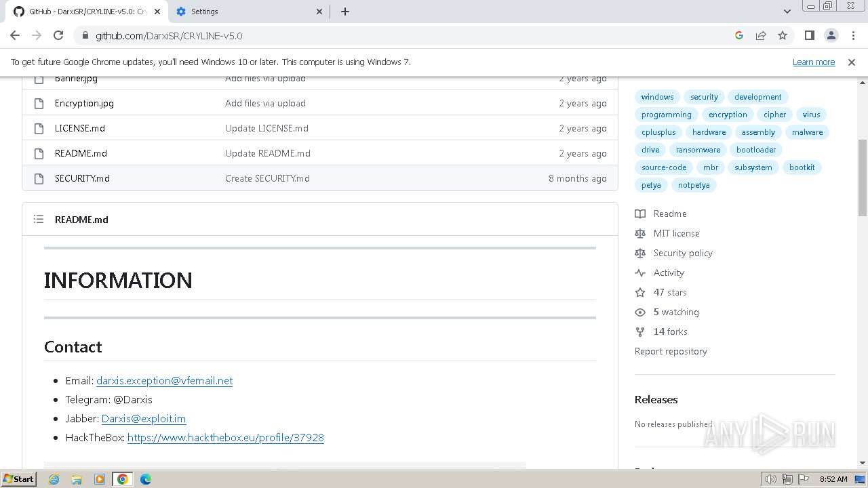Select the ransomware topic tag
The width and height of the screenshot is (868, 488).
(x=698, y=150)
